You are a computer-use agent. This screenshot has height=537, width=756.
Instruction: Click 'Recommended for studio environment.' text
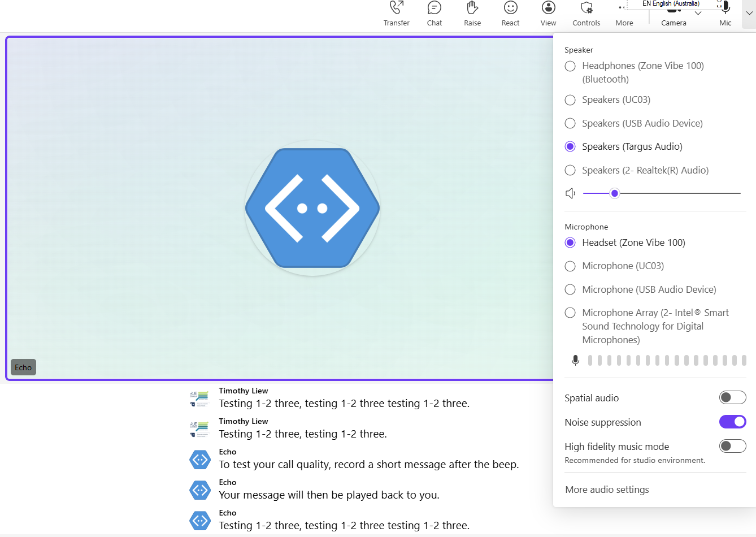[635, 460]
